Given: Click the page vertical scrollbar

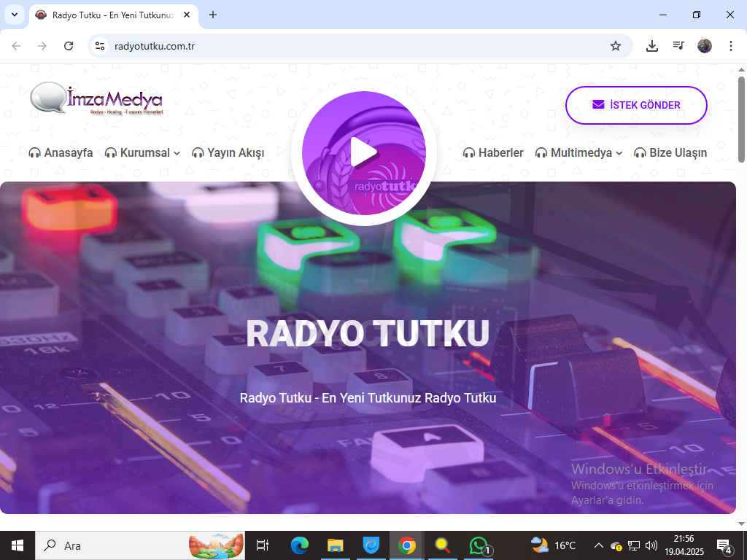Looking at the screenshot, I should point(741,119).
